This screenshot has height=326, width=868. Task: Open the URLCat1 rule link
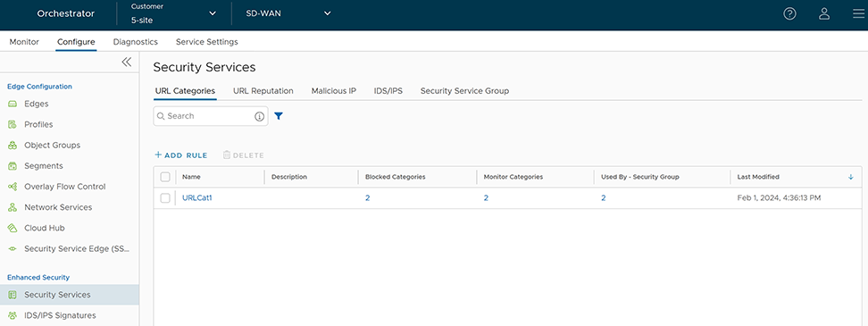pos(196,198)
